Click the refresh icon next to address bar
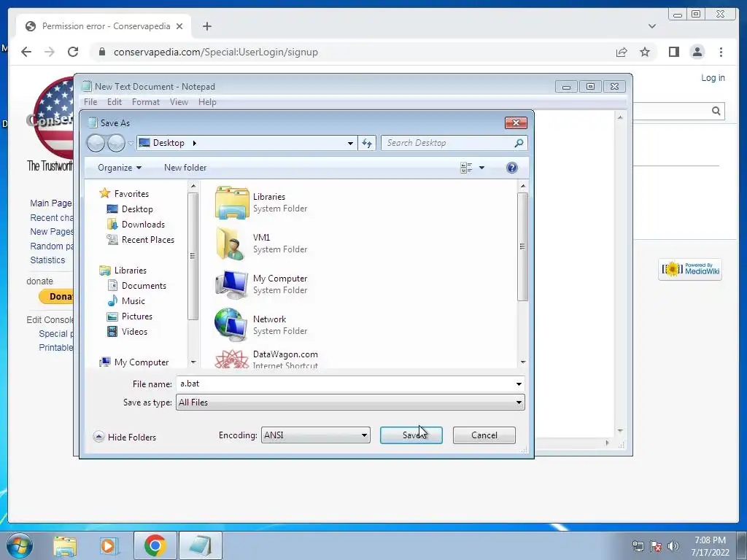This screenshot has width=747, height=560. pos(367,143)
